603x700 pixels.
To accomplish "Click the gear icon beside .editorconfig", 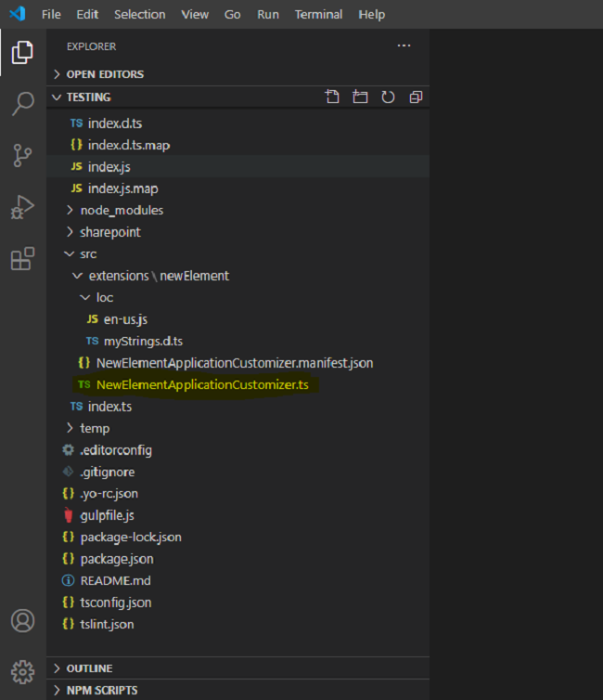I will [x=69, y=450].
